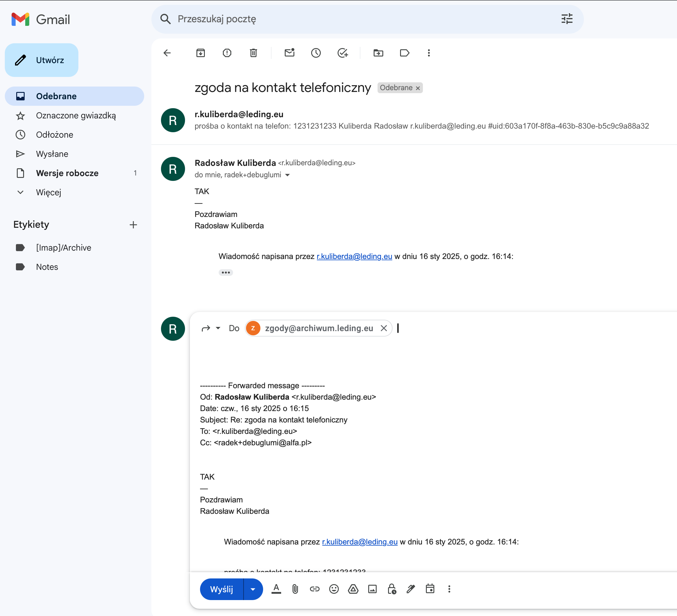677x616 pixels.
Task: Open the Move to folder icon
Action: [378, 53]
